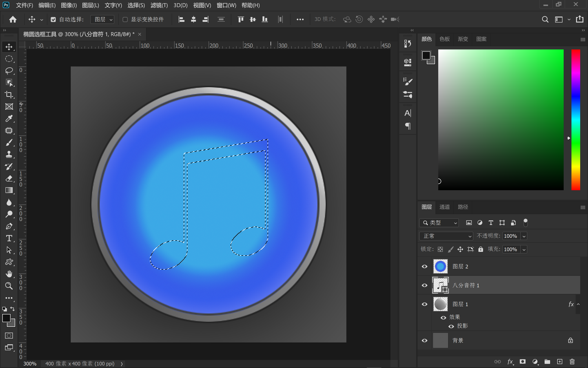The height and width of the screenshot is (368, 588).
Task: Toggle 投影 effect visibility
Action: (451, 326)
